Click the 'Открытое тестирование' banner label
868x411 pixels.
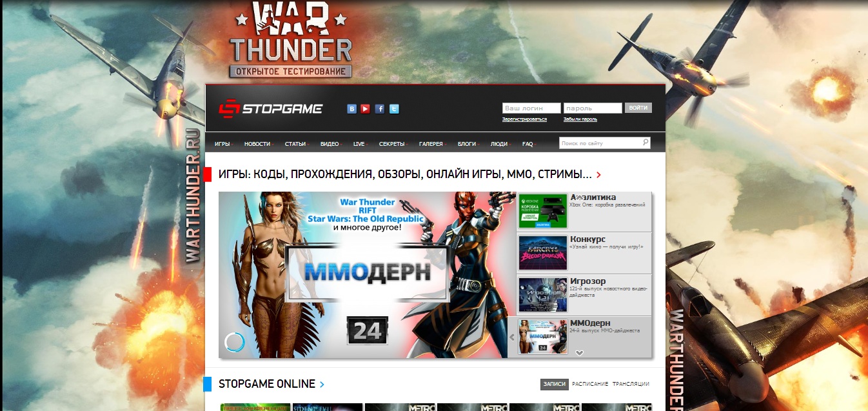(291, 71)
